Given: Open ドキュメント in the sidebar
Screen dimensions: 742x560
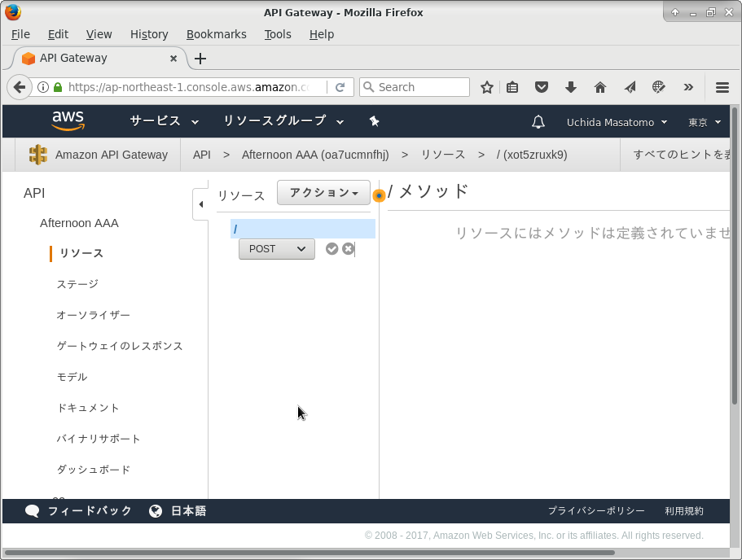Looking at the screenshot, I should point(88,408).
